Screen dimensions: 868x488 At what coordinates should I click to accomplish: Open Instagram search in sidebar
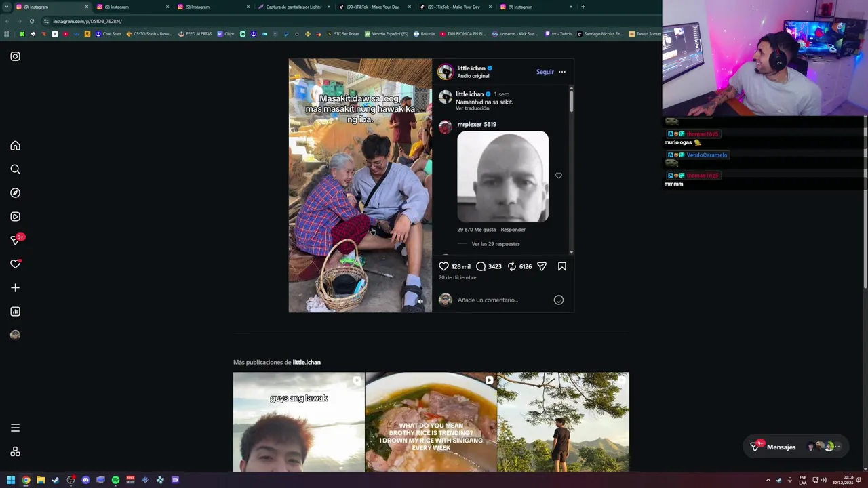(15, 169)
